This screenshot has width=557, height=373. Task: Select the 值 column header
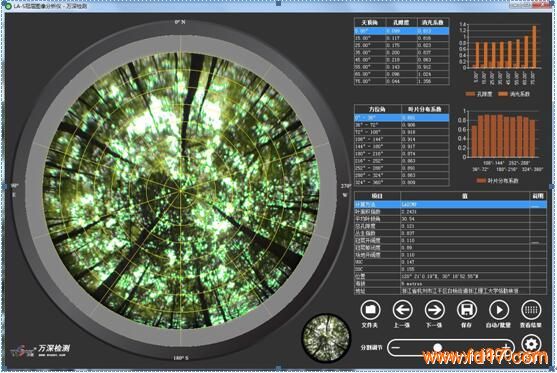coord(465,196)
